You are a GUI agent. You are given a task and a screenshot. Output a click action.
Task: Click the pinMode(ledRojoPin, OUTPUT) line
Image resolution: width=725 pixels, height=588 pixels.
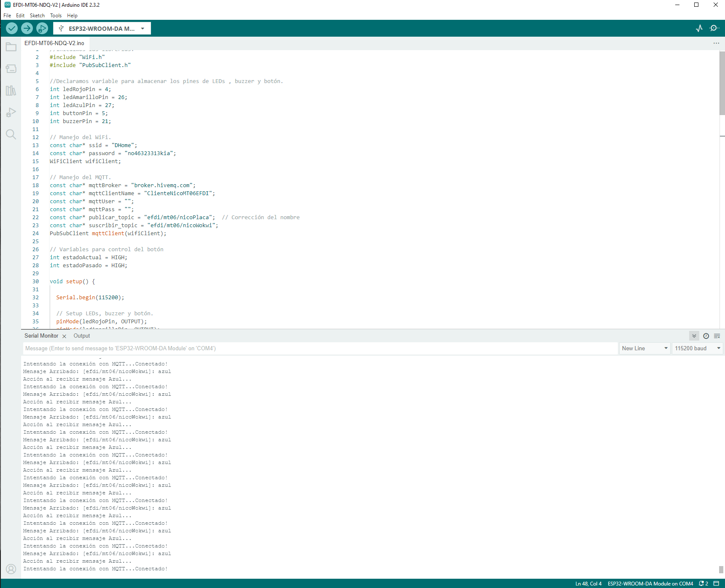(x=102, y=322)
